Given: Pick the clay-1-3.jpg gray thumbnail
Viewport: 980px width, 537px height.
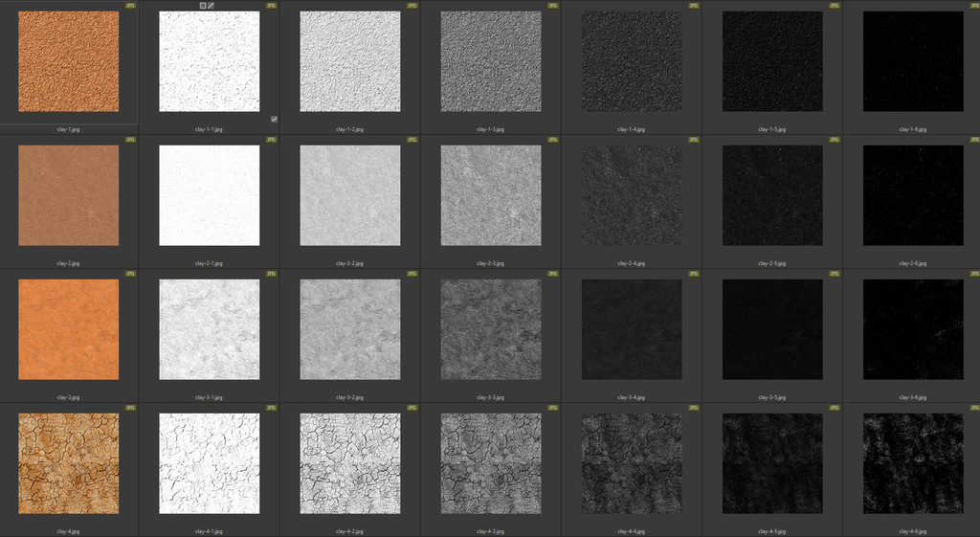Looking at the screenshot, I should (x=491, y=61).
